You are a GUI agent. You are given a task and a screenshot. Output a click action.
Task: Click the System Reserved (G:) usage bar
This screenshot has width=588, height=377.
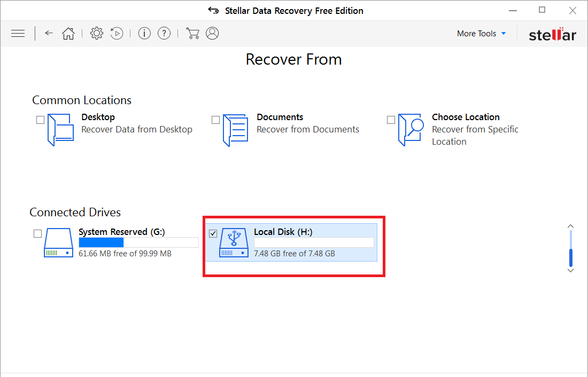point(138,242)
